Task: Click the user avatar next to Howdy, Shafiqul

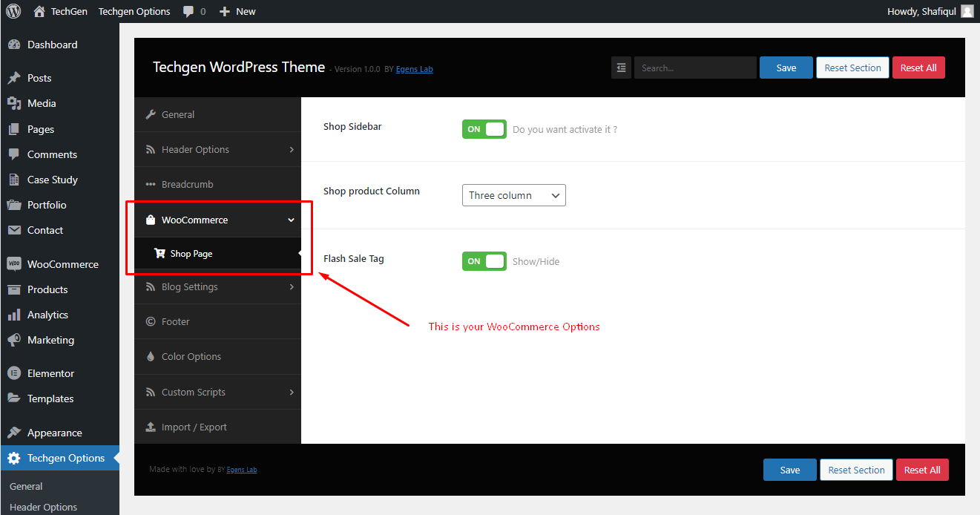Action: pyautogui.click(x=967, y=11)
